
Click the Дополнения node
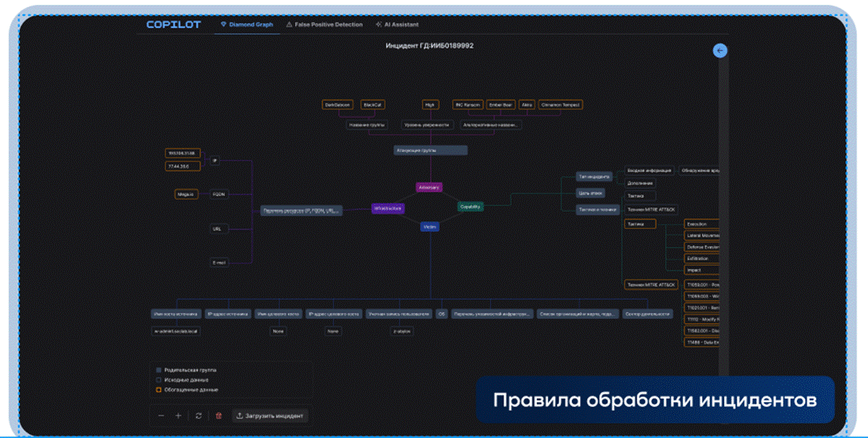[640, 183]
